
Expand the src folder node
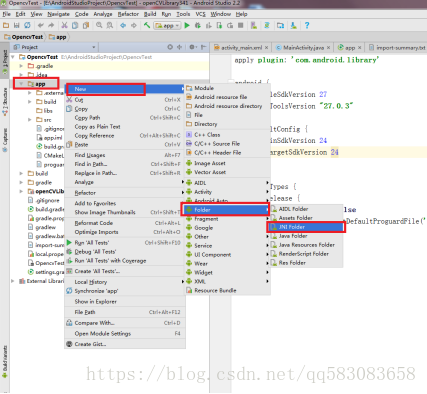click(30, 120)
